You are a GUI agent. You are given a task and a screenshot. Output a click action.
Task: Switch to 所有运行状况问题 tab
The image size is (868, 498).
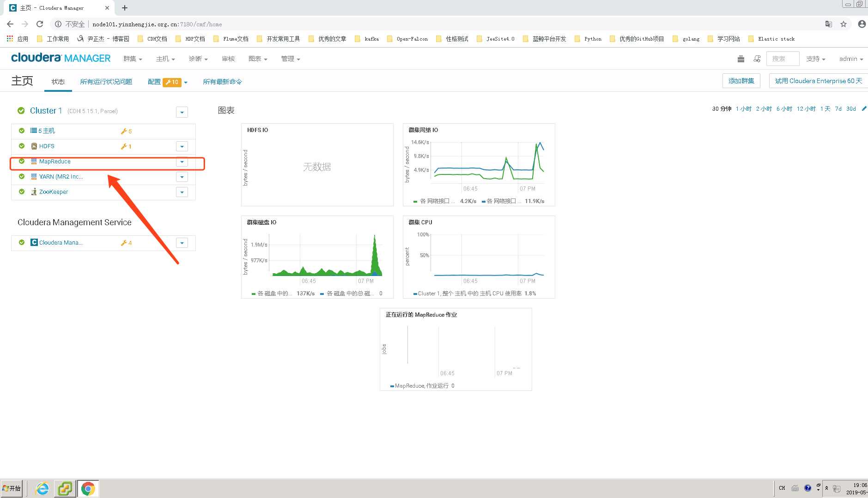pyautogui.click(x=106, y=82)
